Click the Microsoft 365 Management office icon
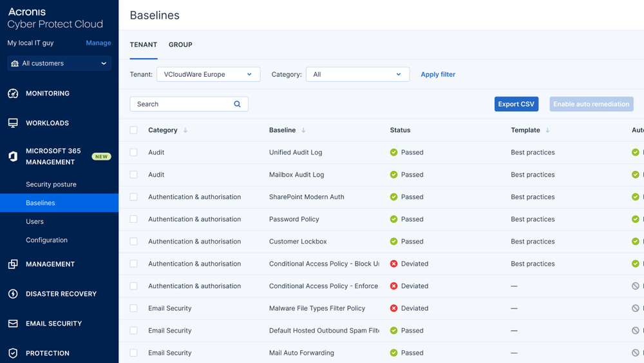 (x=13, y=156)
